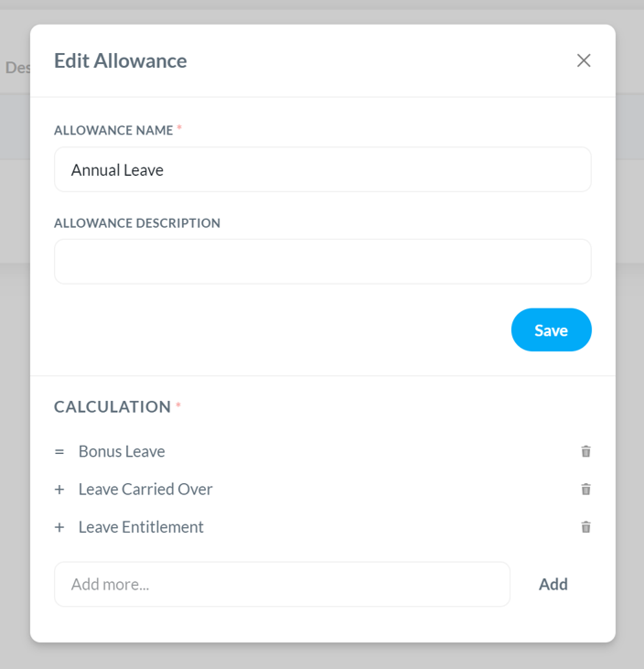Click the ALLOWANCE DESCRIPTION label
This screenshot has height=669, width=644.
[137, 223]
